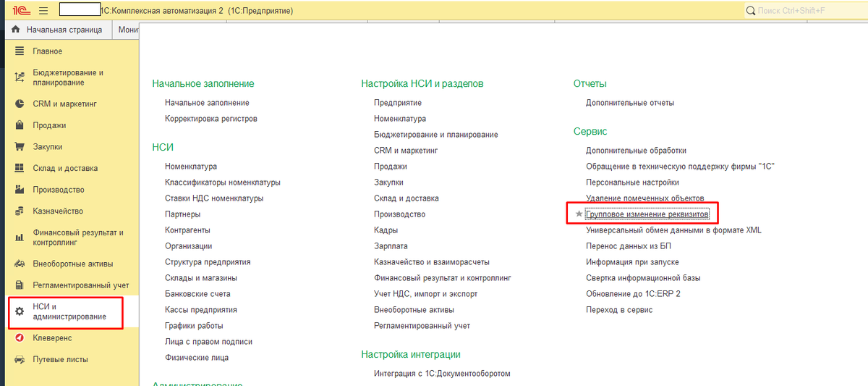Open Обращение в техническую поддержку link
The height and width of the screenshot is (386, 868).
680,167
